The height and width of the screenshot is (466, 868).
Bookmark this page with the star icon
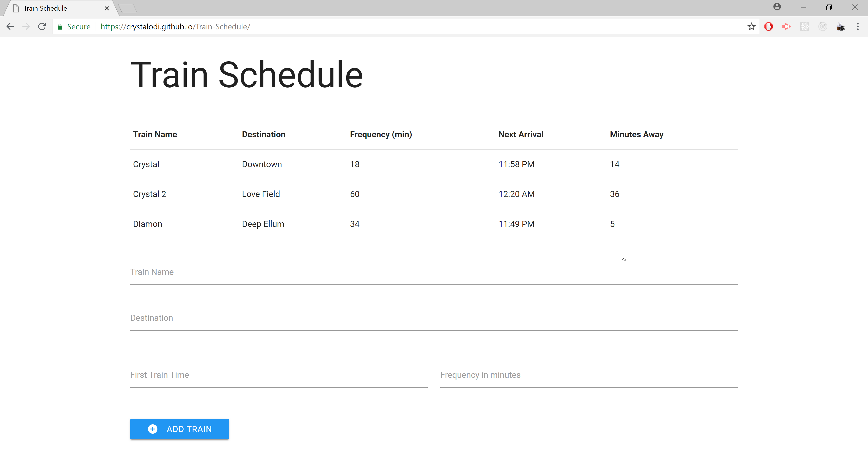click(751, 27)
